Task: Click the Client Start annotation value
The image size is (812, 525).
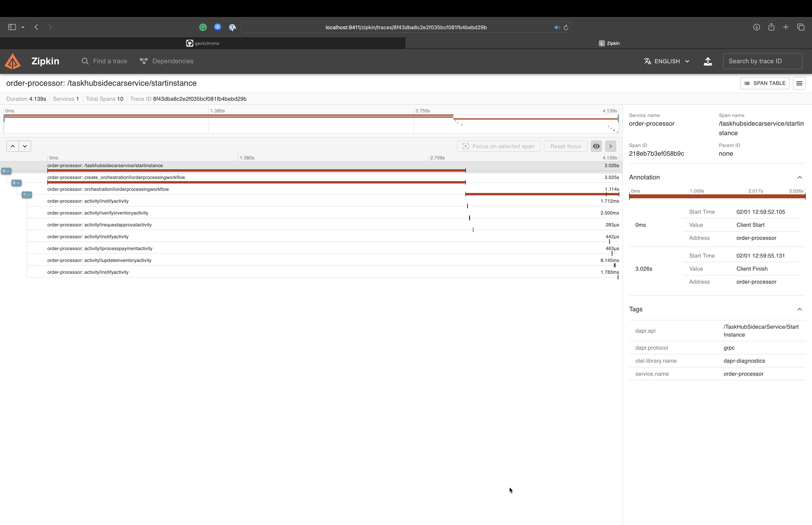Action: coord(750,225)
